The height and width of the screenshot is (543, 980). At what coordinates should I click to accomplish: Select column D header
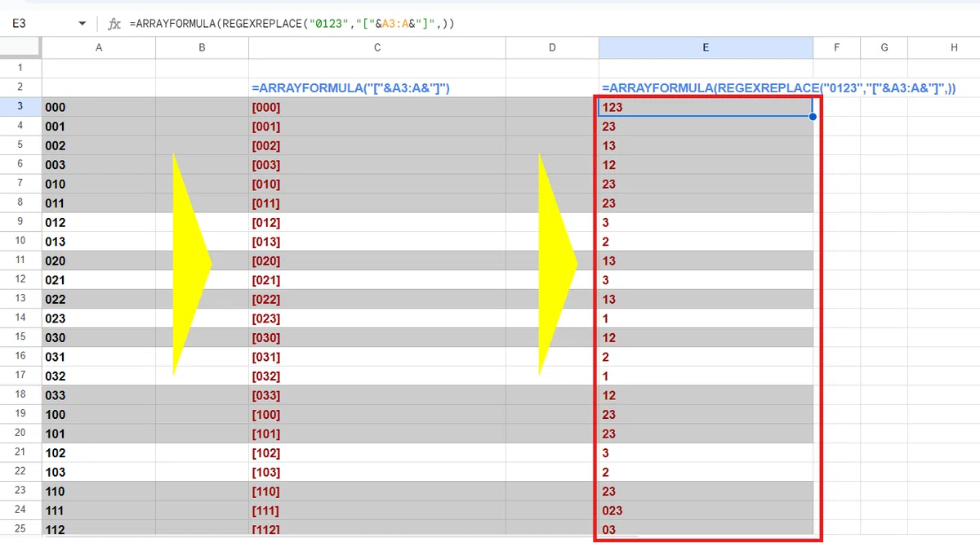coord(552,48)
